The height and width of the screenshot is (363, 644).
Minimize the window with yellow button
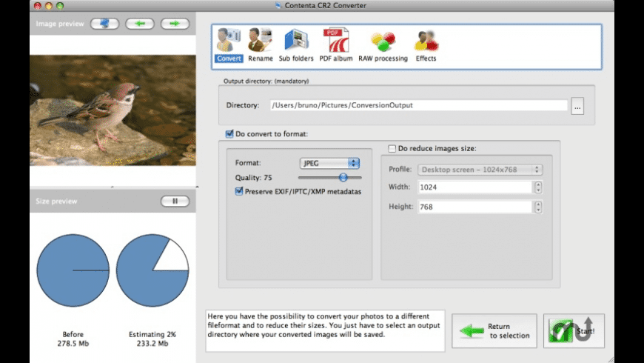pyautogui.click(x=49, y=6)
